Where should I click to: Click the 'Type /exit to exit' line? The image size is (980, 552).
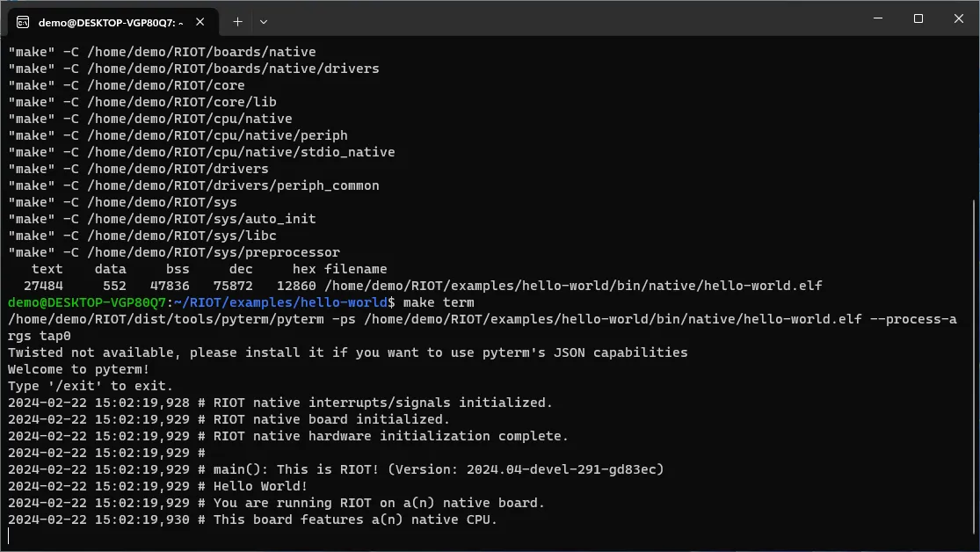pyautogui.click(x=88, y=385)
